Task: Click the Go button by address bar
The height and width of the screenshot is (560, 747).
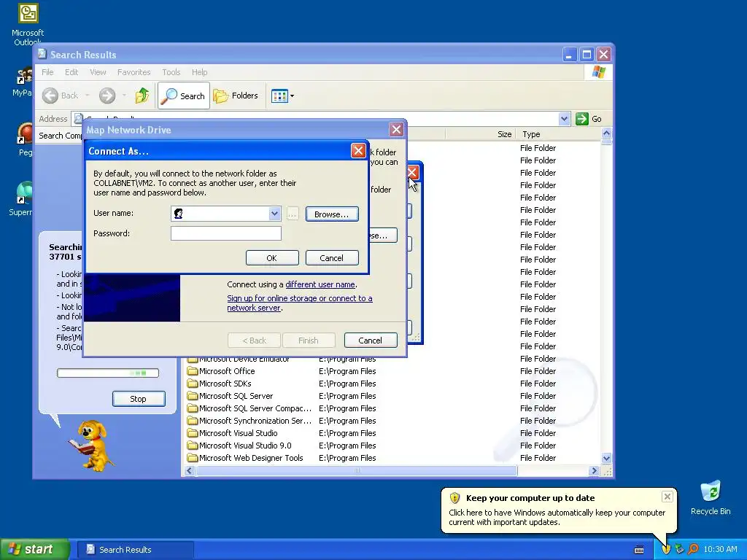Action: (589, 119)
